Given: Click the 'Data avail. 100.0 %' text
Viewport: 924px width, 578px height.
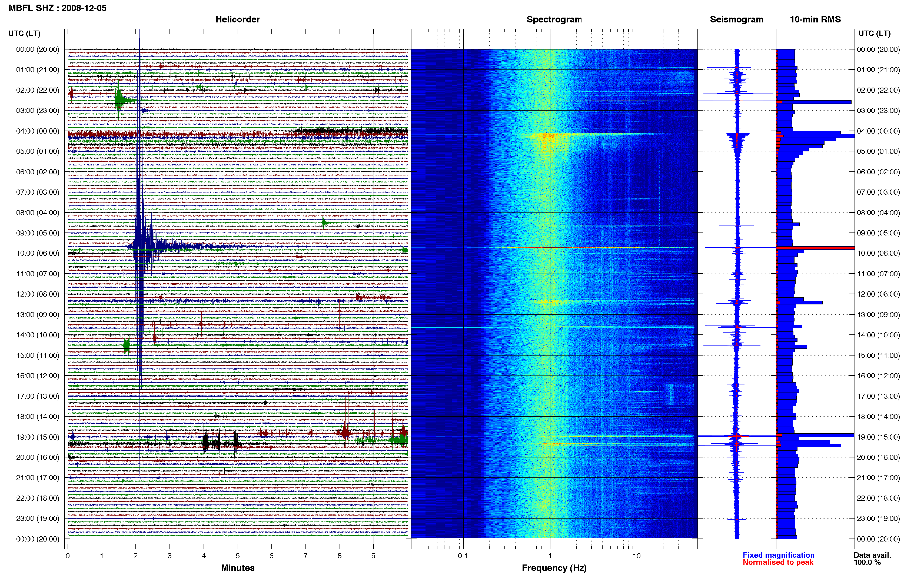Looking at the screenshot, I should pos(872,559).
